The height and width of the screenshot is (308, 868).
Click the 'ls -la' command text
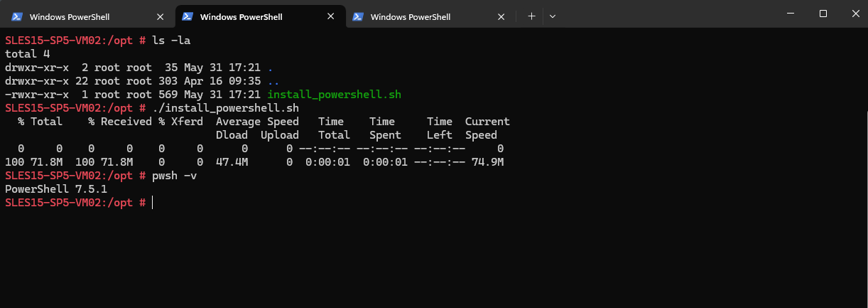point(172,40)
